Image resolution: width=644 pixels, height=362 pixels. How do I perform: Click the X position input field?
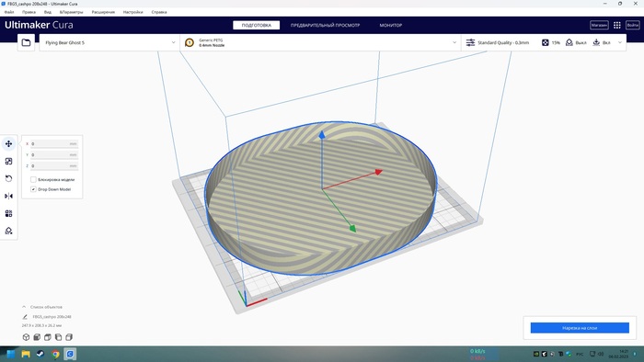[53, 144]
